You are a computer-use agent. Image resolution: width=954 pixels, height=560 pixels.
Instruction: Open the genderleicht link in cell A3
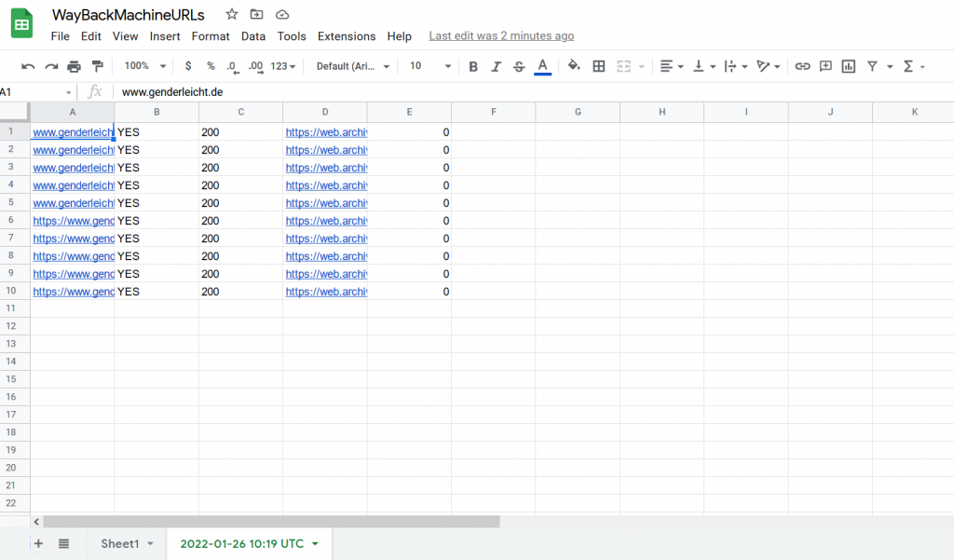pos(73,168)
